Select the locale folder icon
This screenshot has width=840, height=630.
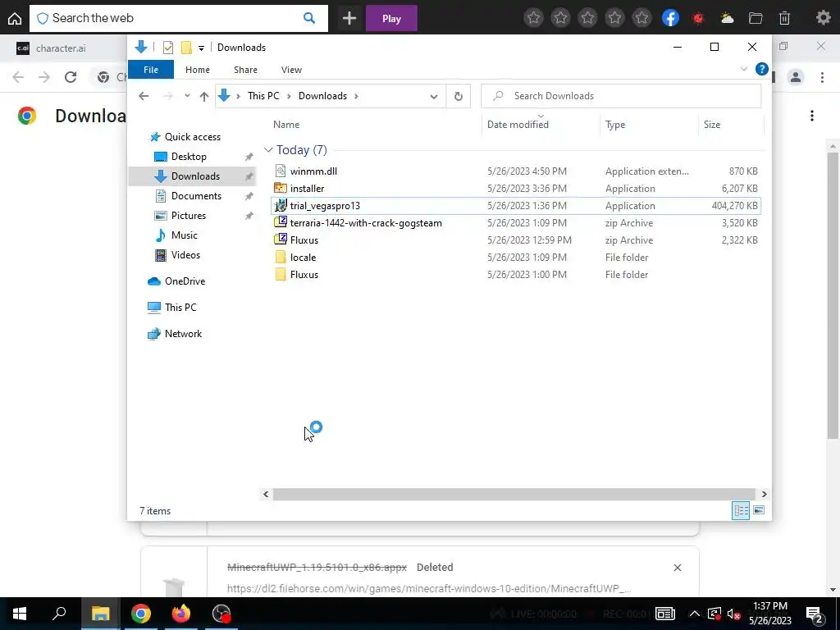(x=281, y=257)
